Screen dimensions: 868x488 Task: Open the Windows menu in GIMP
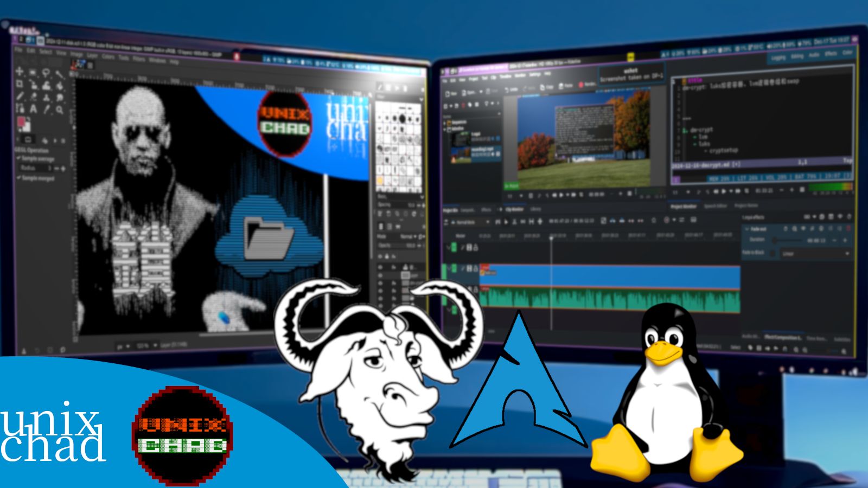point(157,60)
